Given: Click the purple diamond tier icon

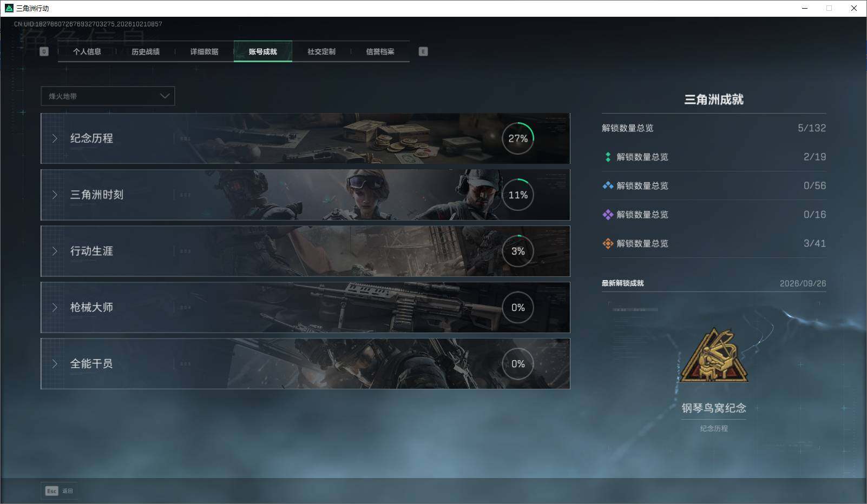Looking at the screenshot, I should click(x=608, y=215).
